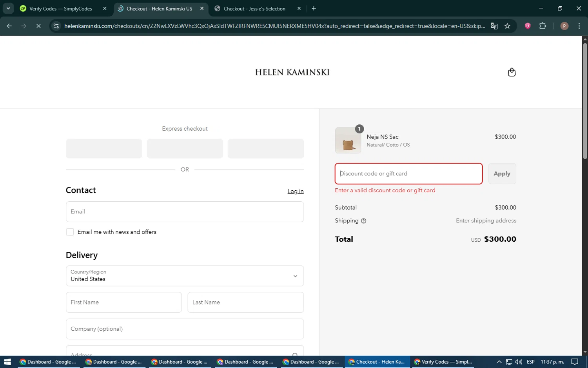Focus the Company (optional) field
This screenshot has width=588, height=368.
[185, 329]
